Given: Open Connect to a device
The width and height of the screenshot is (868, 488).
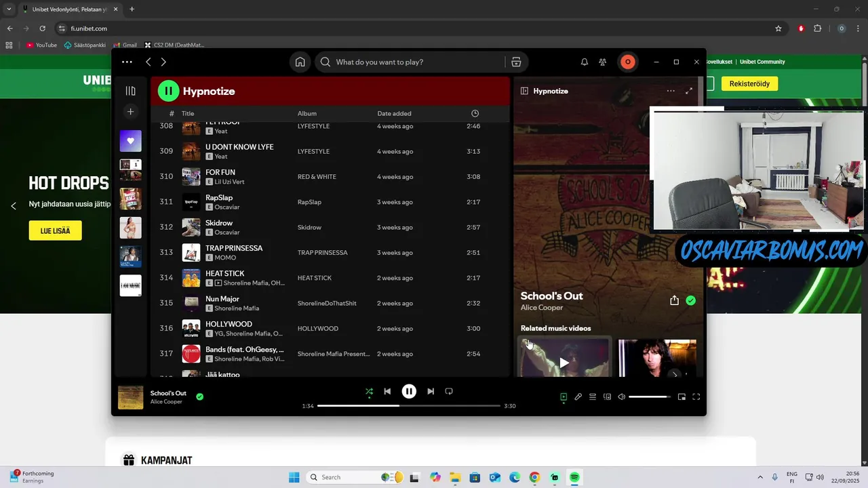Looking at the screenshot, I should click(x=608, y=397).
